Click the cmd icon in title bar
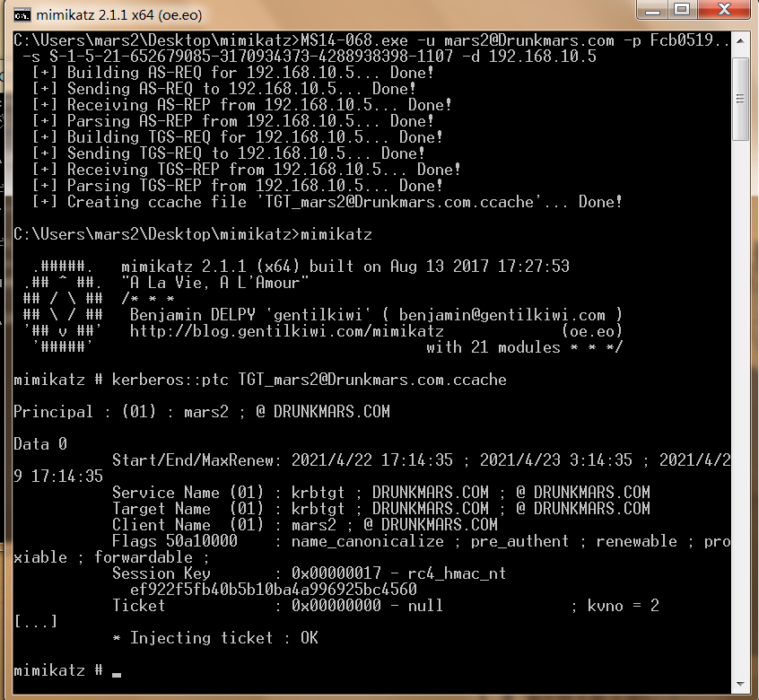The height and width of the screenshot is (700, 759). point(22,15)
